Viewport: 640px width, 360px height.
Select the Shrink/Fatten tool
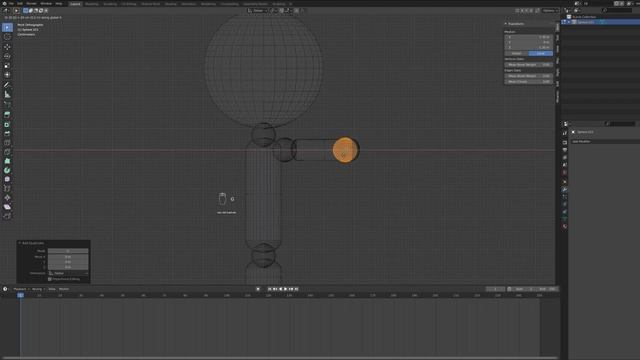tap(7, 198)
